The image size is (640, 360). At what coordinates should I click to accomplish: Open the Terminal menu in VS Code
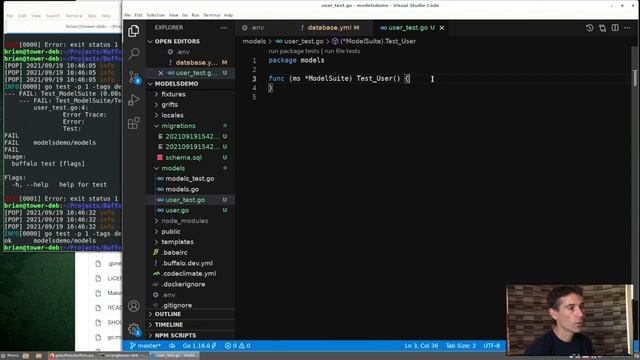211,15
